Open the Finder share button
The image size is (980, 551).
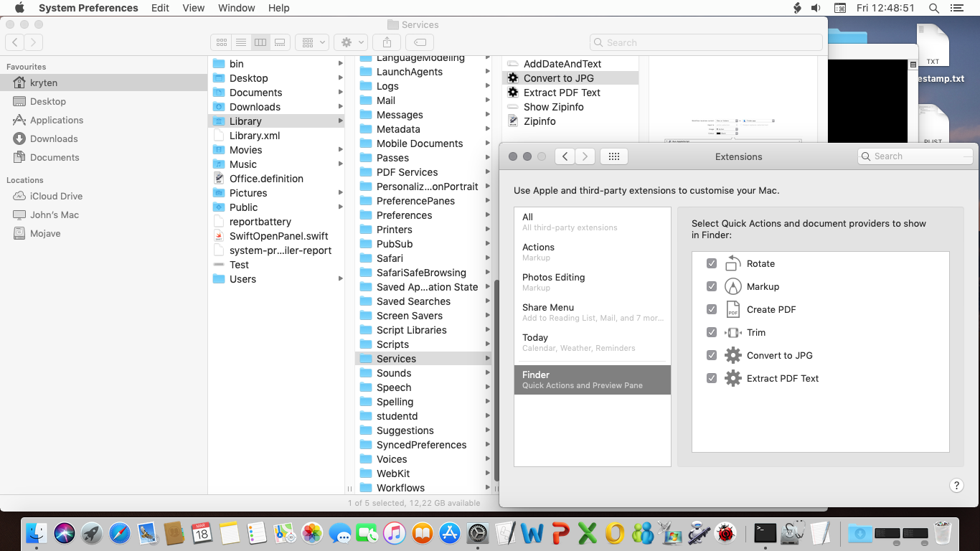pyautogui.click(x=387, y=42)
